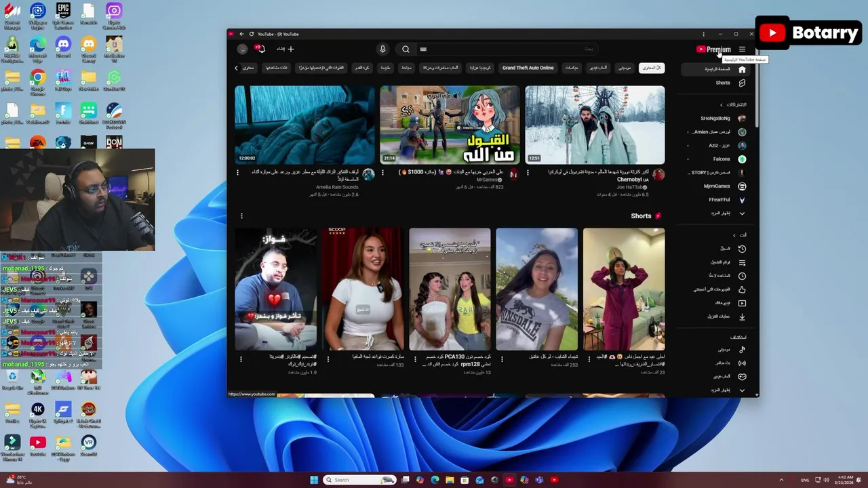The width and height of the screenshot is (868, 488).
Task: Open the notifications bell
Action: click(x=260, y=49)
